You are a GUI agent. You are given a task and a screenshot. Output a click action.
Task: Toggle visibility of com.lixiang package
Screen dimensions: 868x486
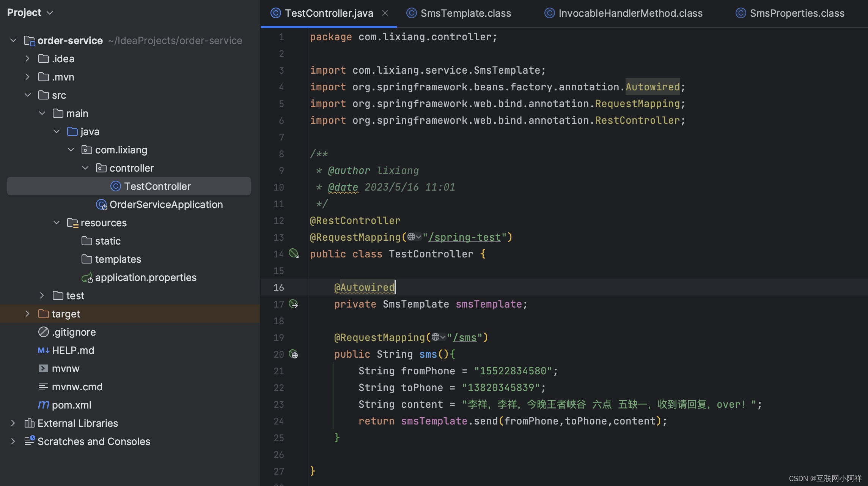coord(70,150)
